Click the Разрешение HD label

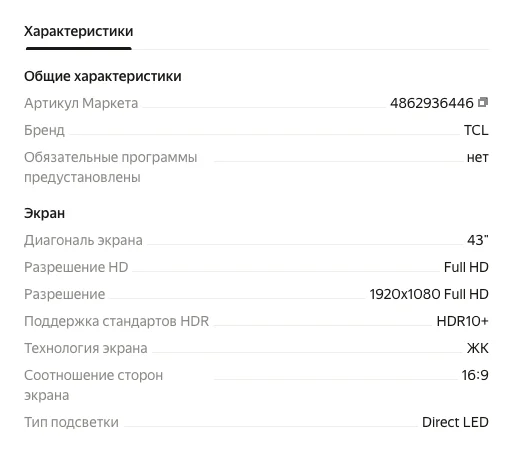76,267
